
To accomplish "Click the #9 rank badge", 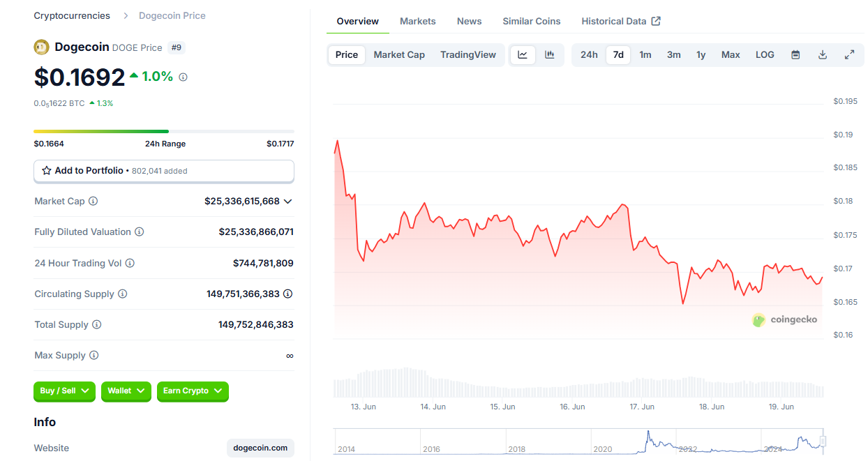I will (x=177, y=47).
